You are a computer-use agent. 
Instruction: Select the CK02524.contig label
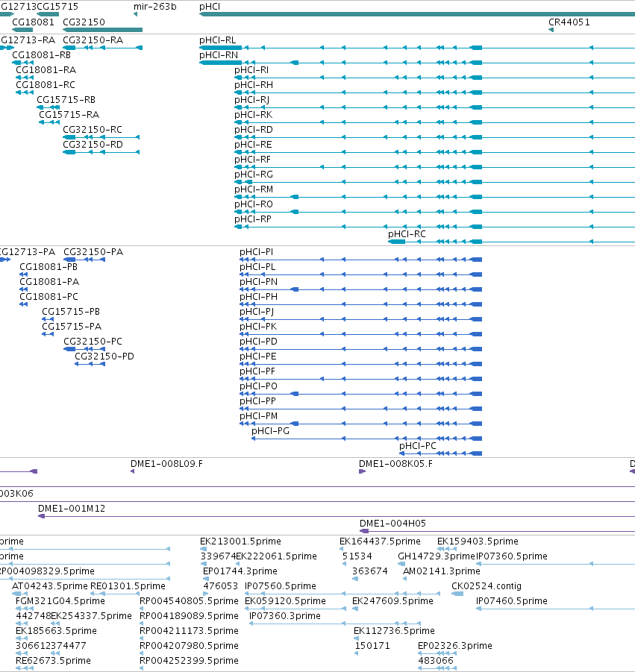pyautogui.click(x=487, y=586)
